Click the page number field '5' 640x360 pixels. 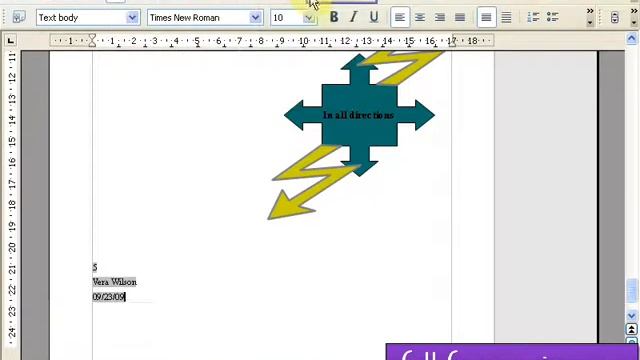tap(95, 267)
